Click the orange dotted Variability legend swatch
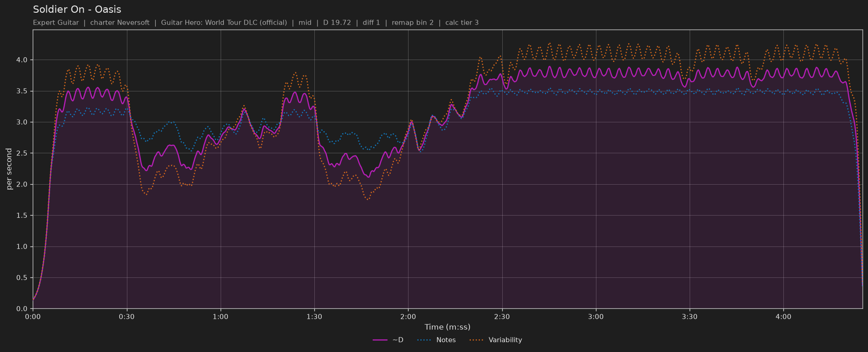The width and height of the screenshot is (868, 352). (x=476, y=340)
